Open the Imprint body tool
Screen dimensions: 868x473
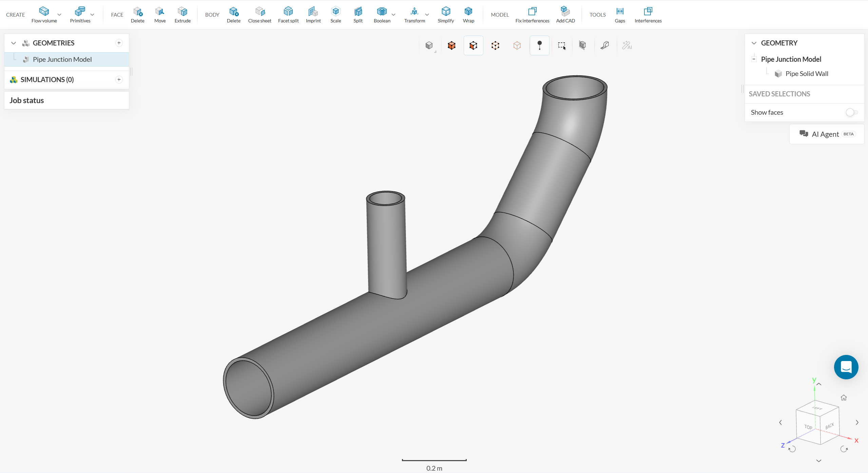313,11
